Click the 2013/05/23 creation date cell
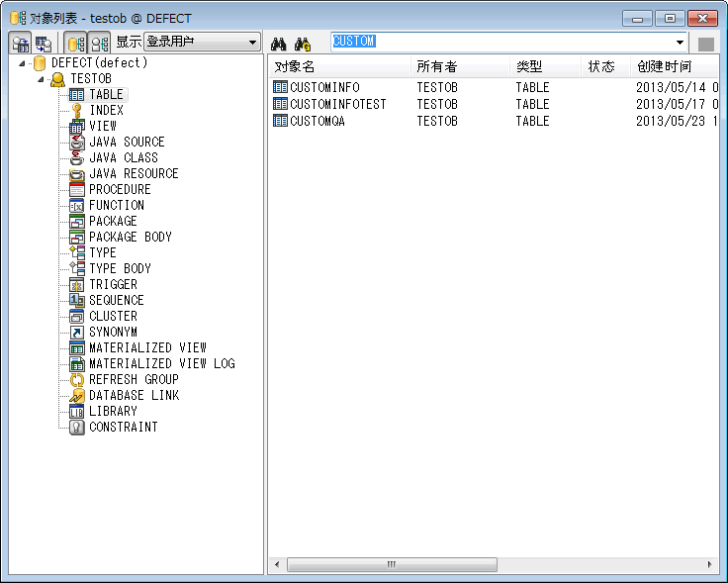This screenshot has width=728, height=583. tap(677, 121)
